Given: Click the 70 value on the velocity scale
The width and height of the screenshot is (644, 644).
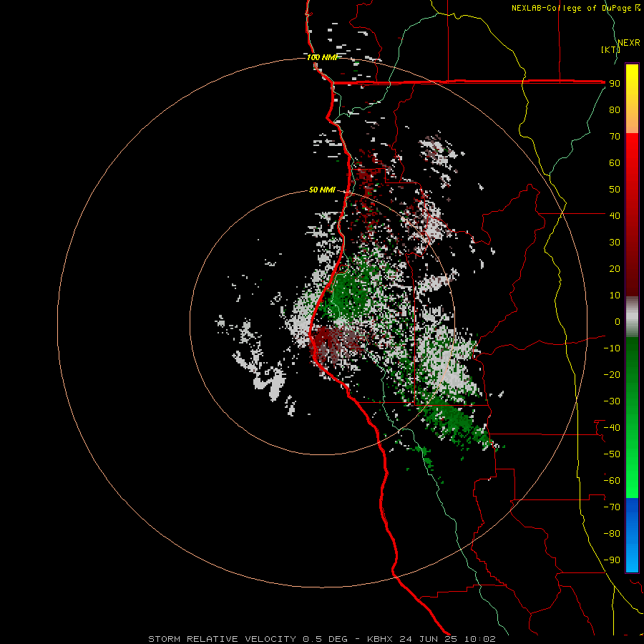Looking at the screenshot, I should tap(615, 137).
